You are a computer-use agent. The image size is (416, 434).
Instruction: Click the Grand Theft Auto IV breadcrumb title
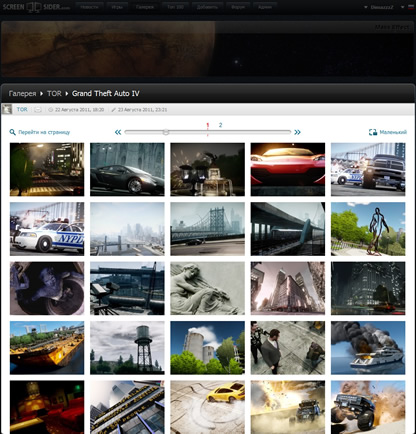(106, 94)
